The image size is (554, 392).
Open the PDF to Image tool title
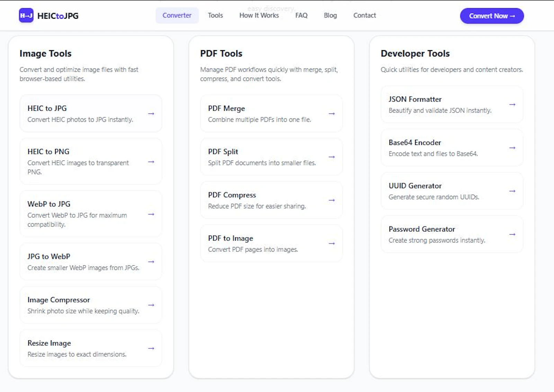[x=231, y=238]
